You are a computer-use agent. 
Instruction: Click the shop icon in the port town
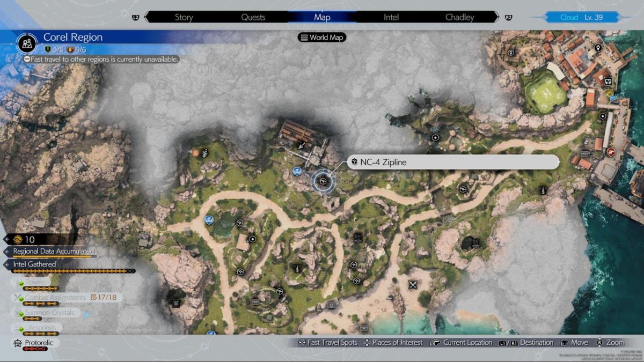(609, 82)
